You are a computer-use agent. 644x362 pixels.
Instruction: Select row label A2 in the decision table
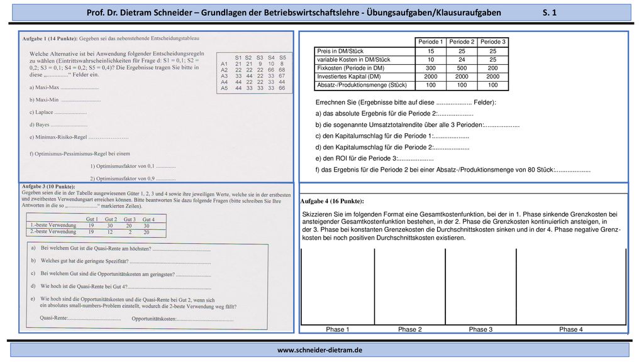coord(225,70)
